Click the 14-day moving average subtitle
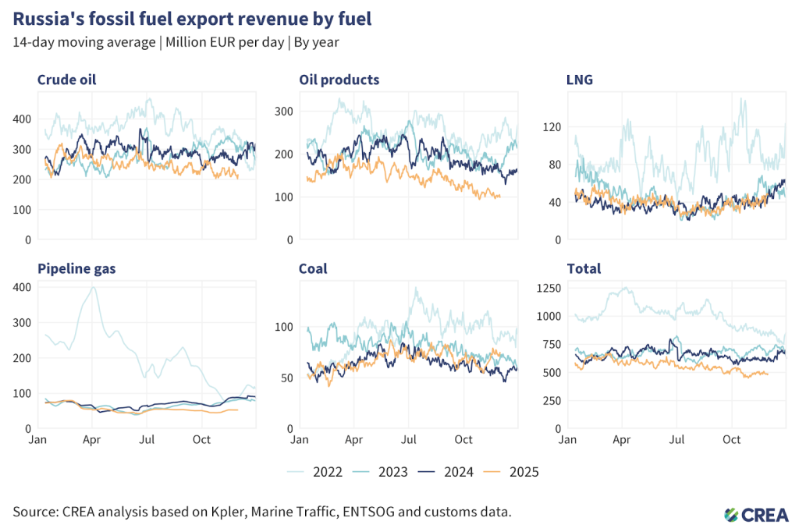799x532 pixels. click(x=176, y=42)
